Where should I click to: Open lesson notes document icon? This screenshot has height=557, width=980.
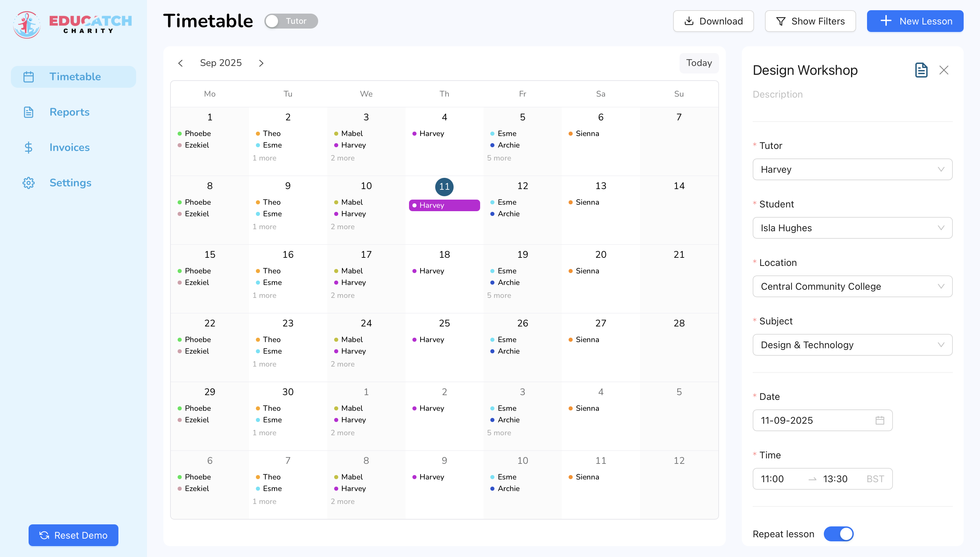[921, 70]
